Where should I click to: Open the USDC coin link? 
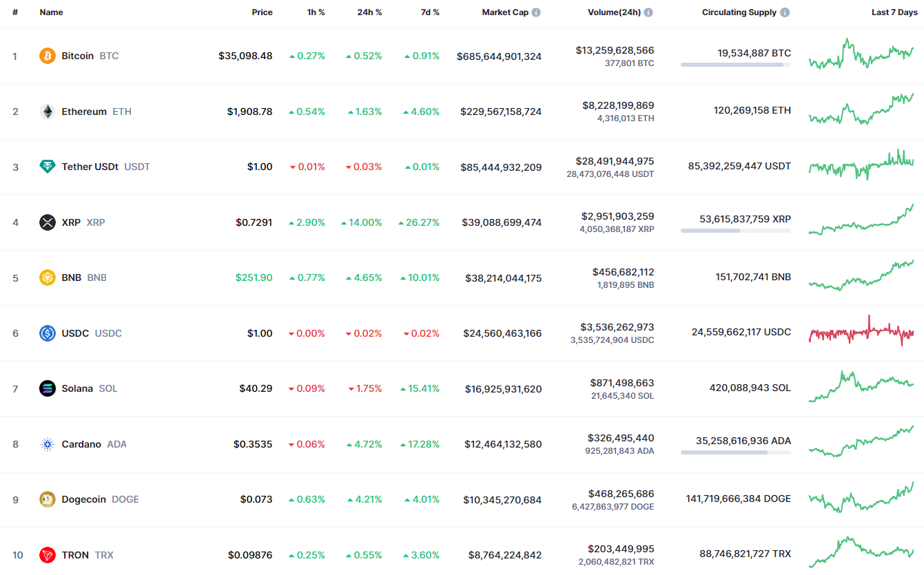tap(76, 333)
